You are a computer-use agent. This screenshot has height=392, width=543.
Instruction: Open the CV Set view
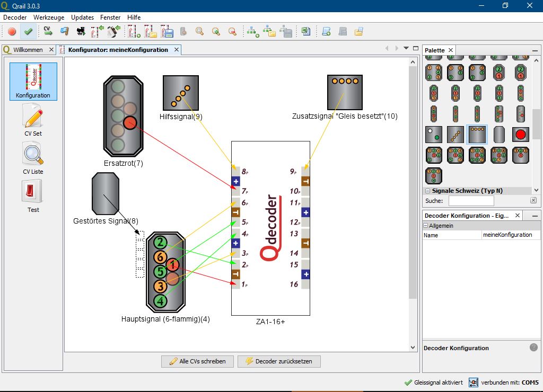point(33,120)
